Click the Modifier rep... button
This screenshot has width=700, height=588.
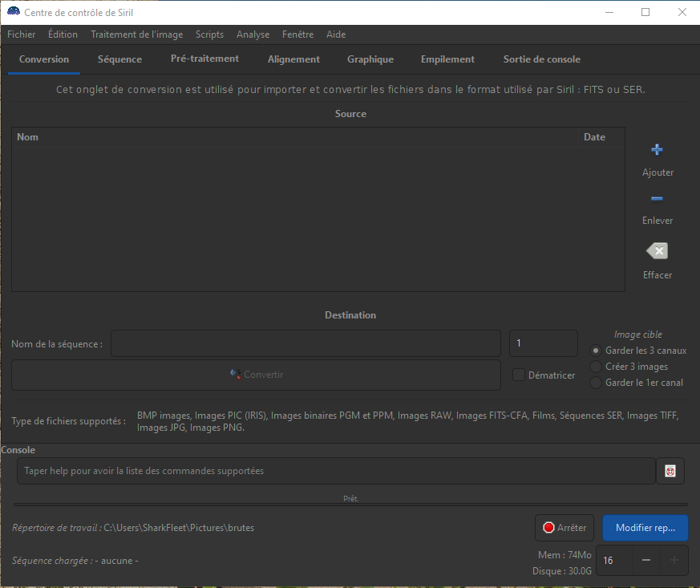point(645,528)
